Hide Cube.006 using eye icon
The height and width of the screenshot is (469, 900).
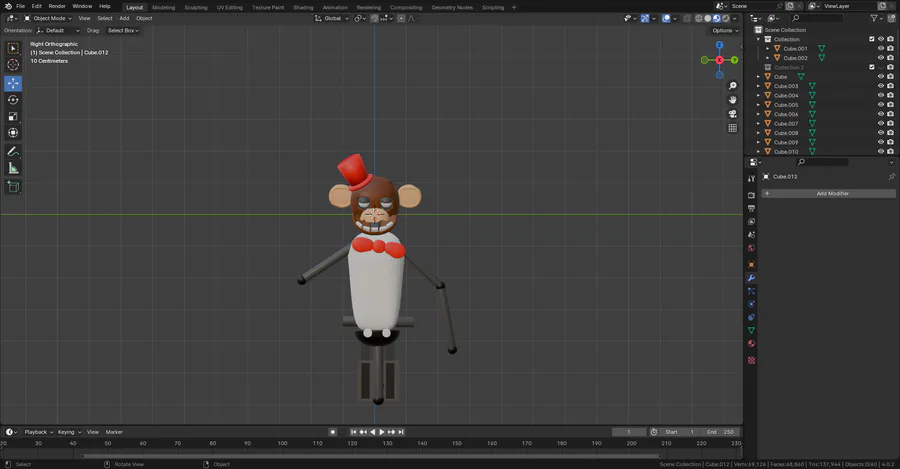tap(880, 114)
